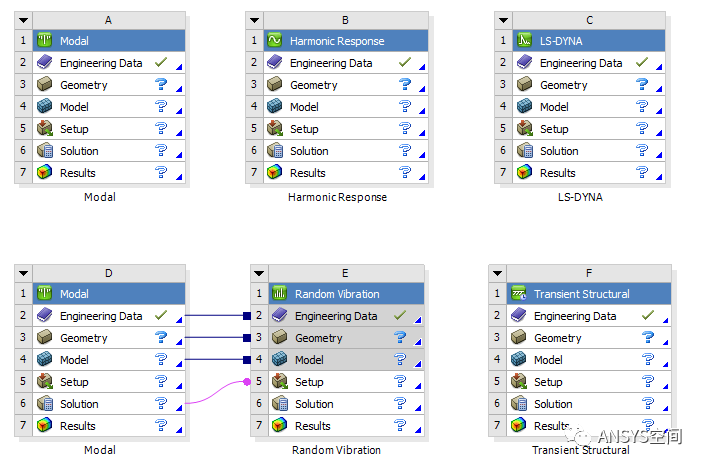Select Engineering Data cell text in system D
The width and height of the screenshot is (705, 467).
click(x=101, y=316)
